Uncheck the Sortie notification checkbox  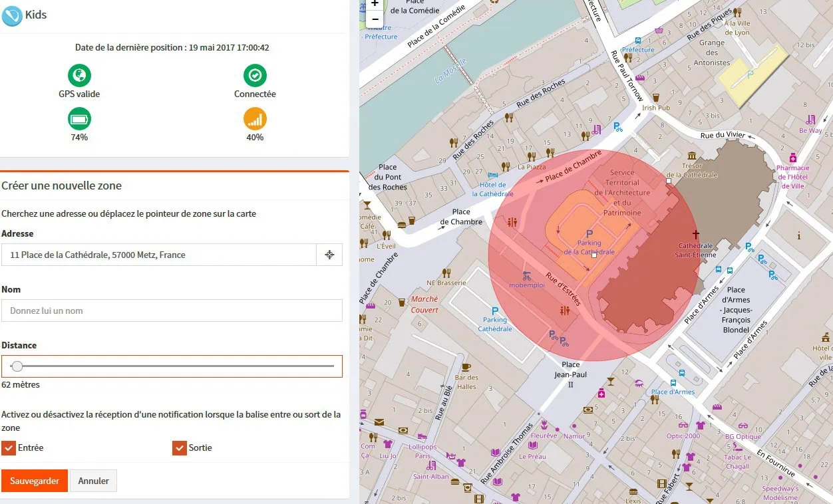(179, 448)
